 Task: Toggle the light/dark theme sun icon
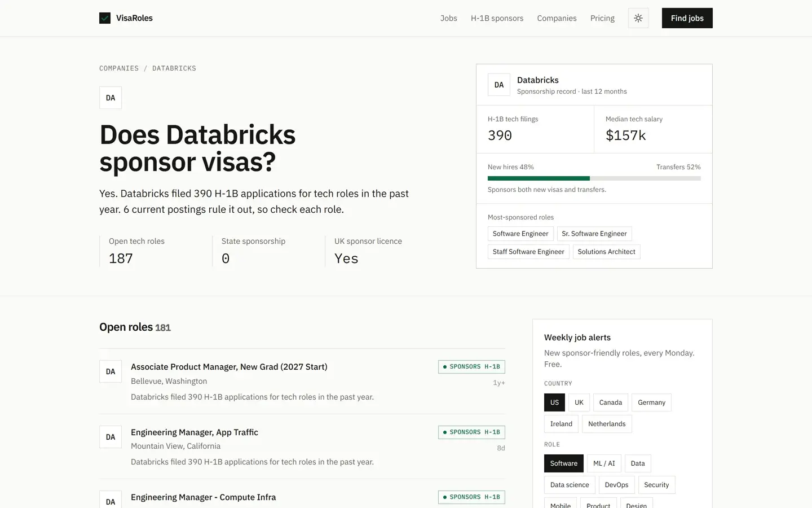point(638,18)
